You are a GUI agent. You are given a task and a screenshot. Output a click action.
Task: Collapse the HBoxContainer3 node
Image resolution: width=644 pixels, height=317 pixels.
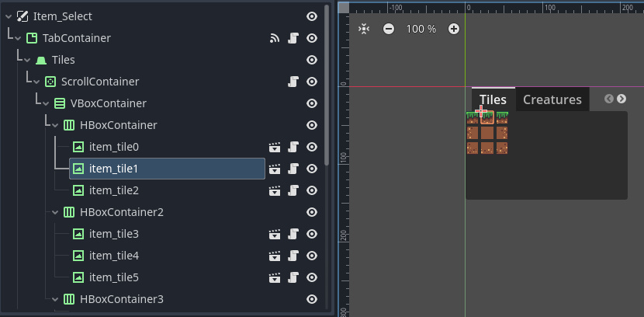pyautogui.click(x=55, y=300)
